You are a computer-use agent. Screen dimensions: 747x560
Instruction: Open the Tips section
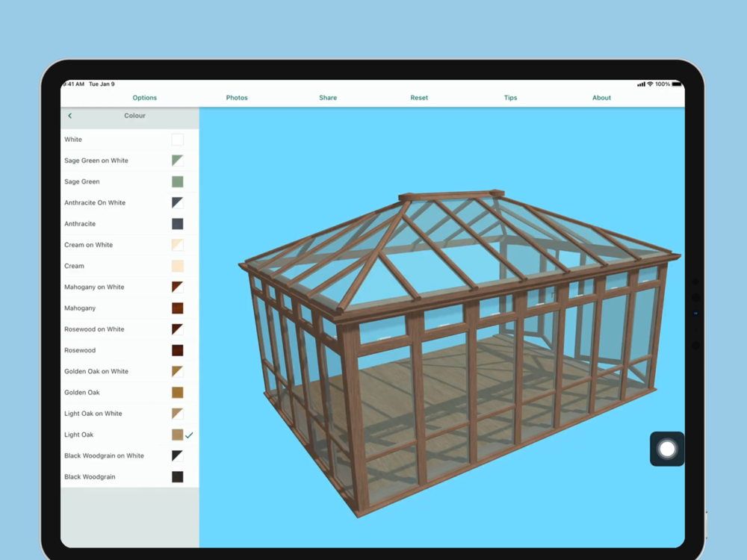510,98
